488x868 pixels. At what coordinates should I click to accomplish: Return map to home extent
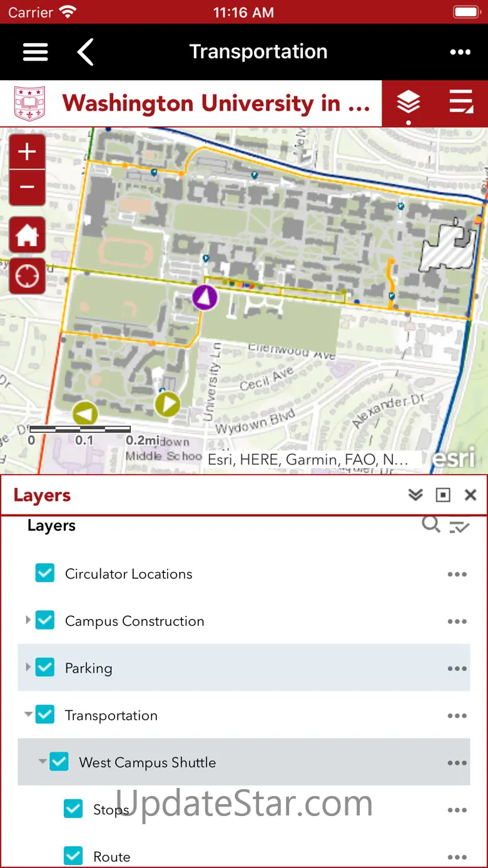(27, 235)
